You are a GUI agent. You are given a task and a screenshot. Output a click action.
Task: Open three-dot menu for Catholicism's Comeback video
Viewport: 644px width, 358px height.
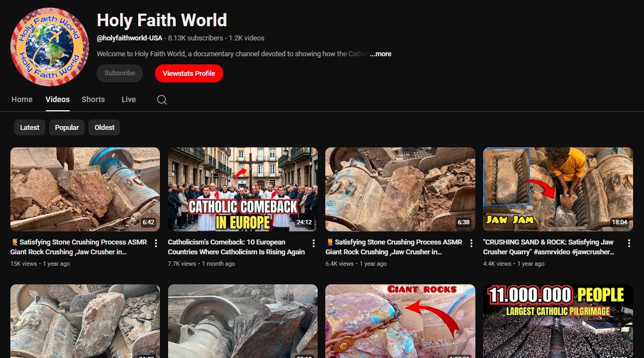pyautogui.click(x=313, y=243)
